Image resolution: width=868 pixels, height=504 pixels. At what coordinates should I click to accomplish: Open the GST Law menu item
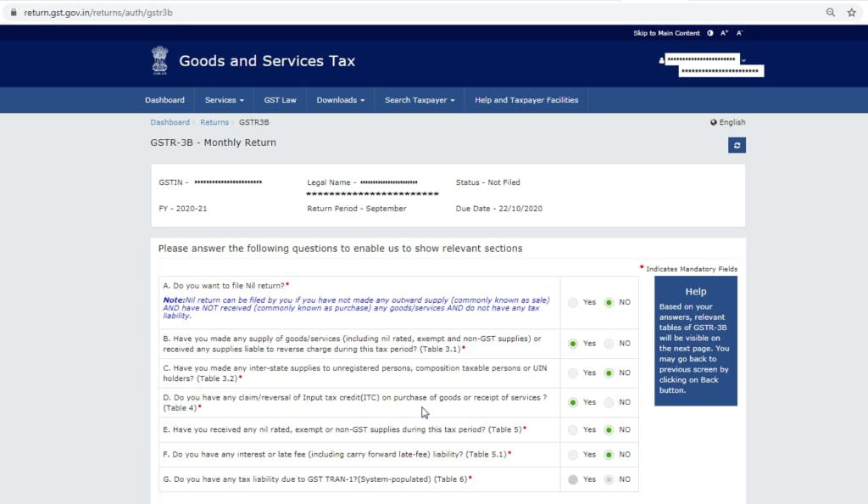[x=280, y=100]
